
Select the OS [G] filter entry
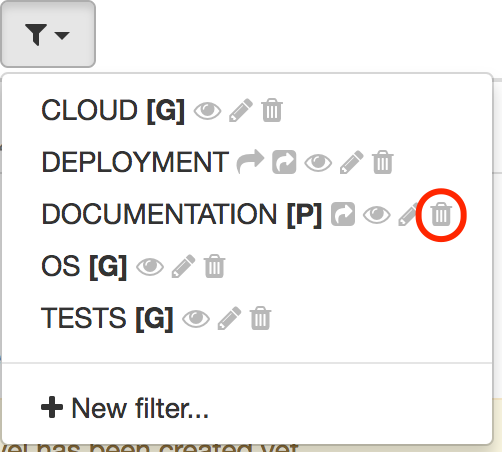(x=84, y=266)
